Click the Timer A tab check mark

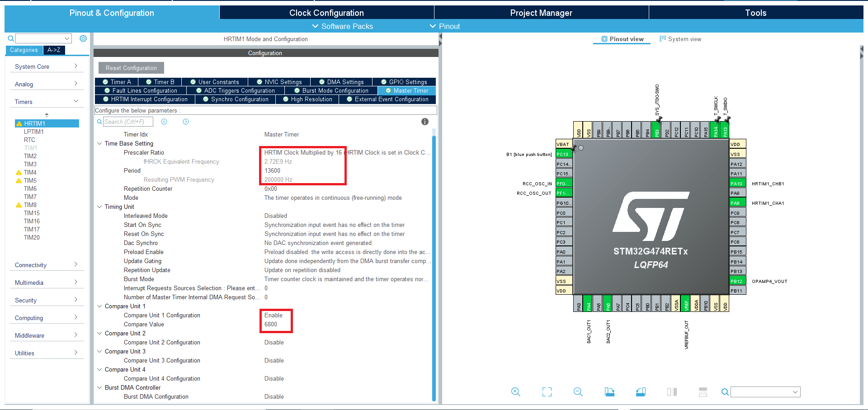tap(105, 82)
